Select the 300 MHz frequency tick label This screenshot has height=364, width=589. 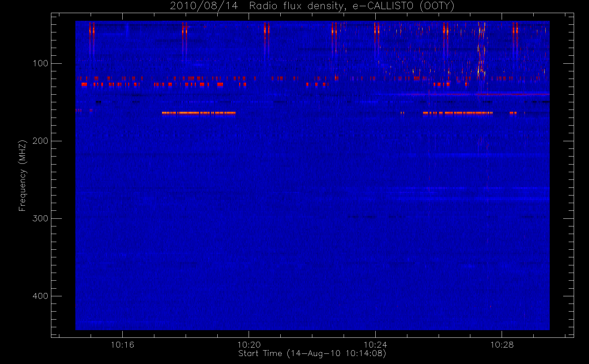pyautogui.click(x=40, y=218)
